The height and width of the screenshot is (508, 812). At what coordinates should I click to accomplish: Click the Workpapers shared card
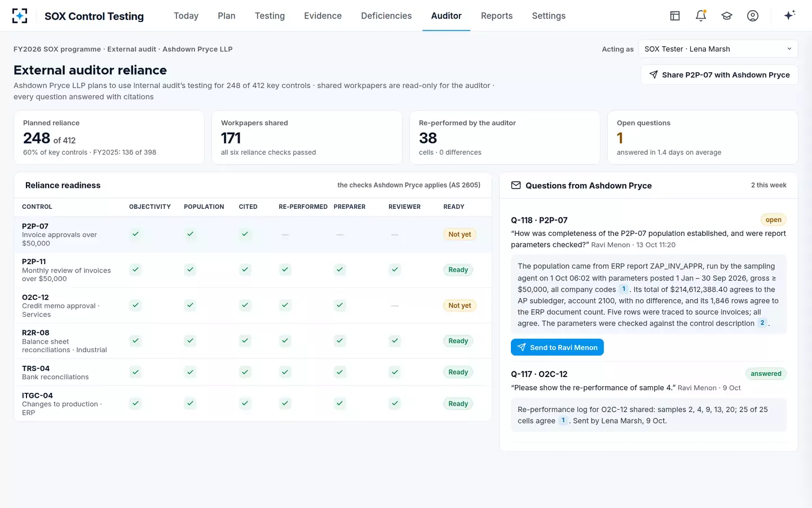(307, 137)
